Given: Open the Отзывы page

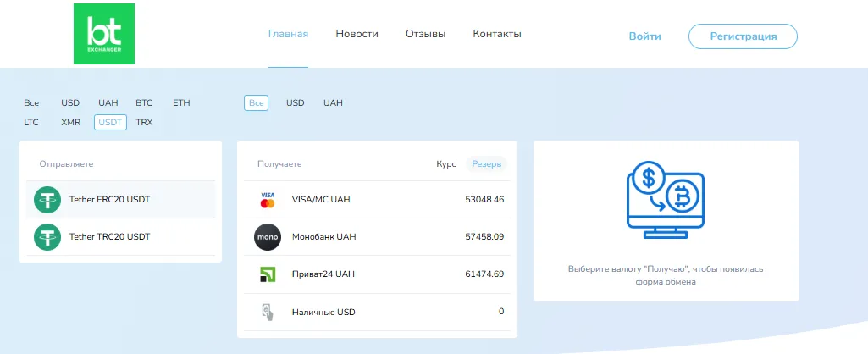Looking at the screenshot, I should [x=426, y=34].
